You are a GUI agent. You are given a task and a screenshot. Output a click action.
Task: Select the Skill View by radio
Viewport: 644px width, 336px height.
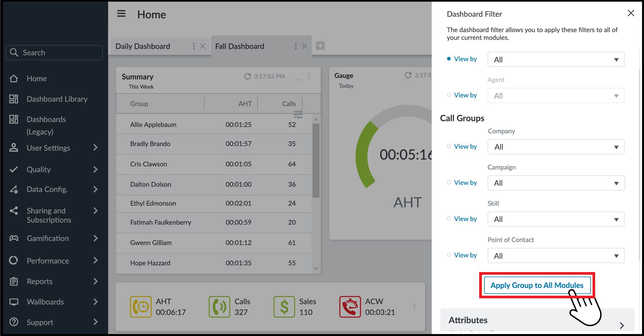(449, 219)
